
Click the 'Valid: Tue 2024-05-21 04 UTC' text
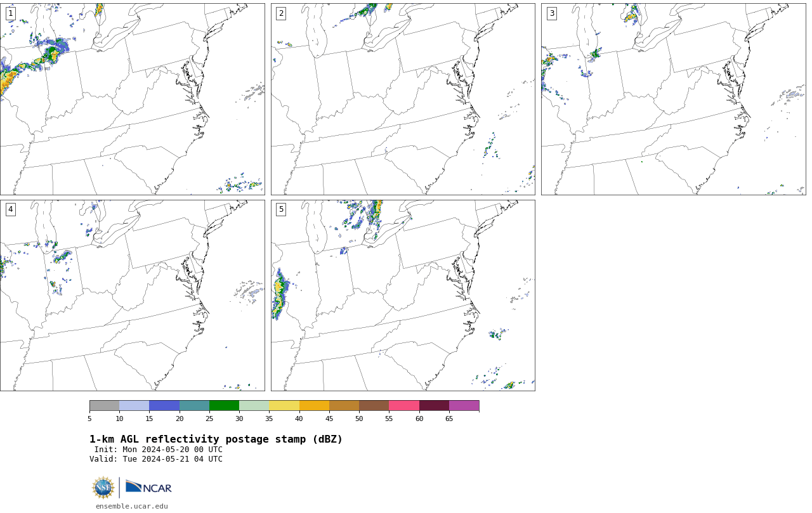pos(156,459)
